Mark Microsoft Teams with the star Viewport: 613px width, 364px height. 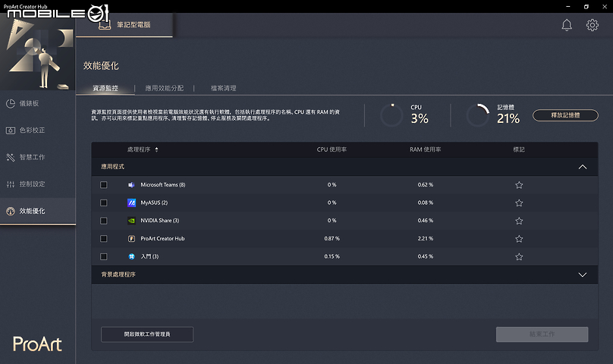[x=519, y=185]
